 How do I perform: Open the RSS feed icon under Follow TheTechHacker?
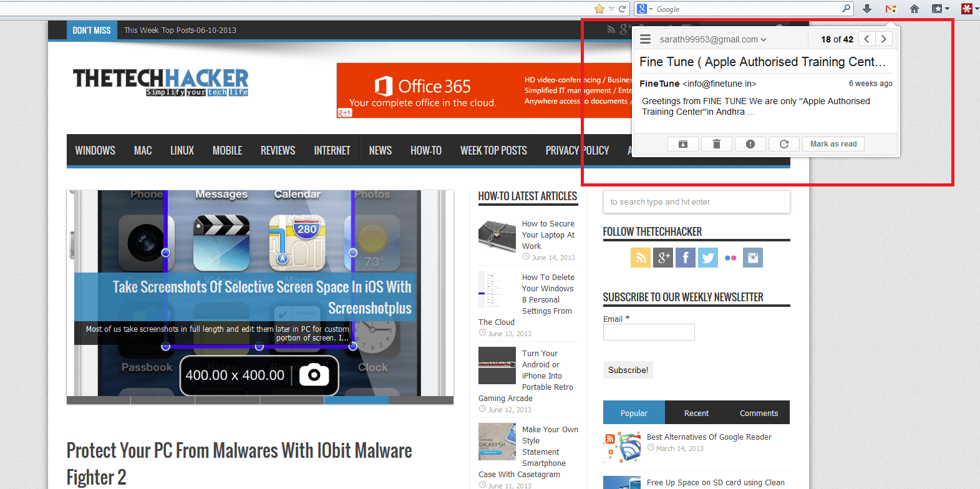[x=641, y=258]
